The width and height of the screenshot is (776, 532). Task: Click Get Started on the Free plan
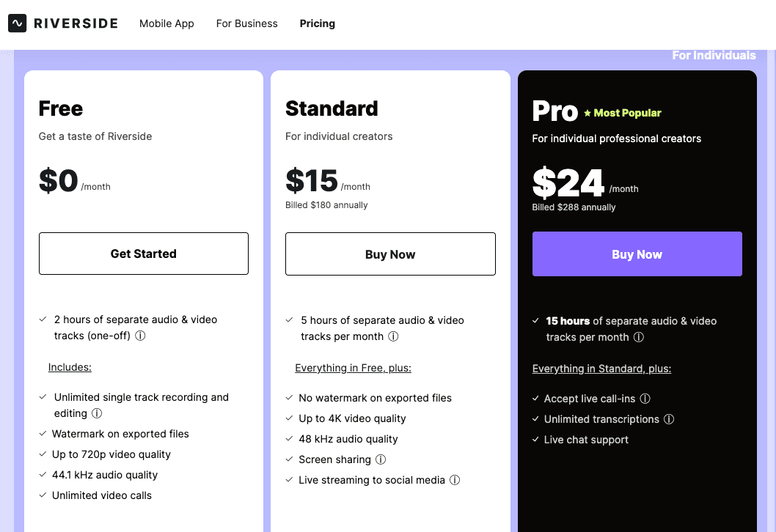(143, 254)
